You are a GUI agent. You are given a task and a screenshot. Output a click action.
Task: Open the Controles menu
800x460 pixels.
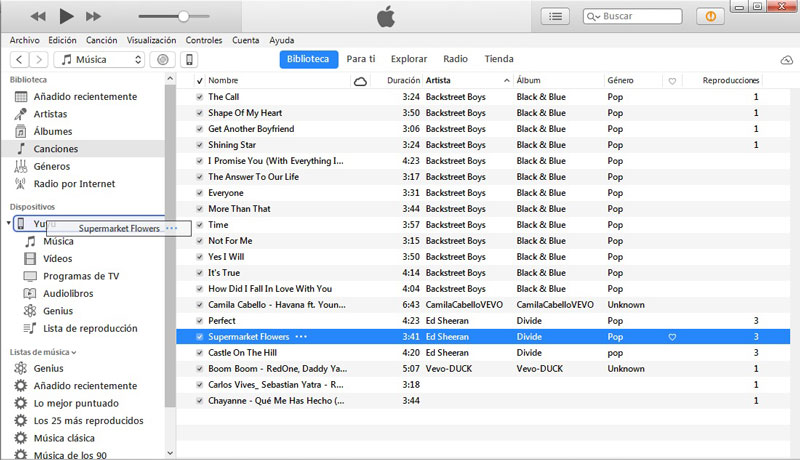tap(204, 40)
